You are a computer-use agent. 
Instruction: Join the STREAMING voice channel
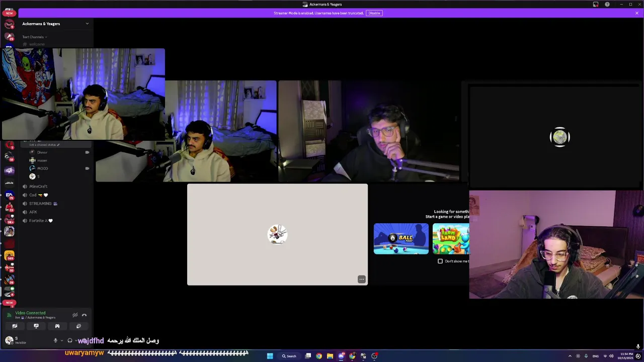coord(40,204)
